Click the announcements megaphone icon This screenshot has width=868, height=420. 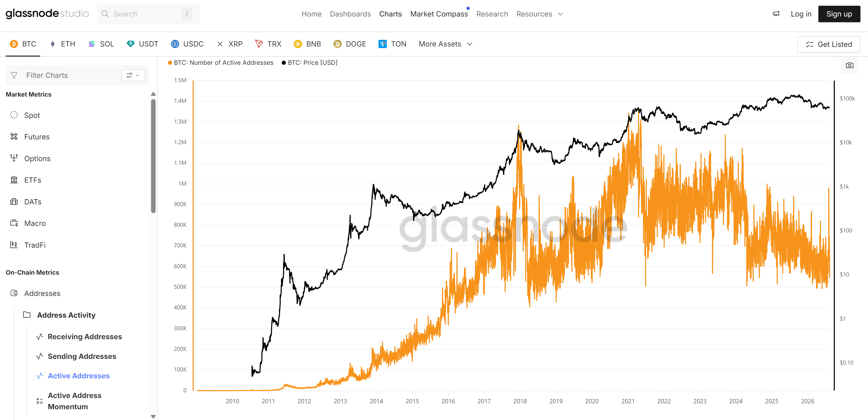click(x=776, y=14)
